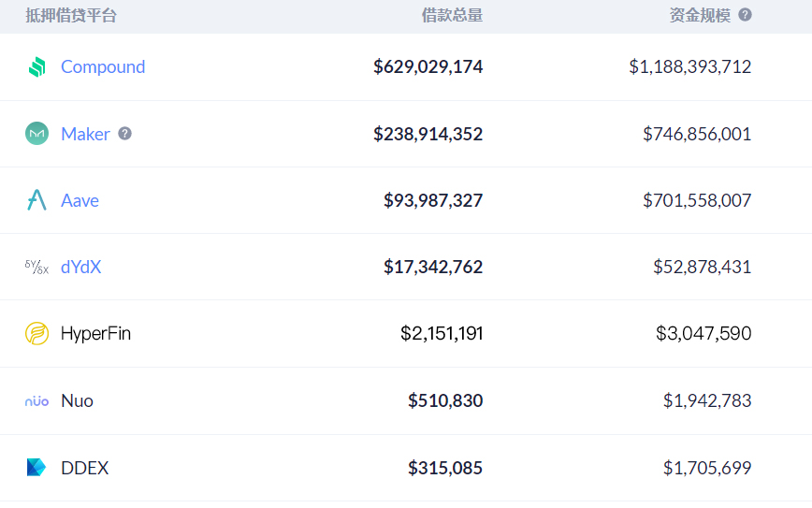Click the Maker logo icon

36,134
